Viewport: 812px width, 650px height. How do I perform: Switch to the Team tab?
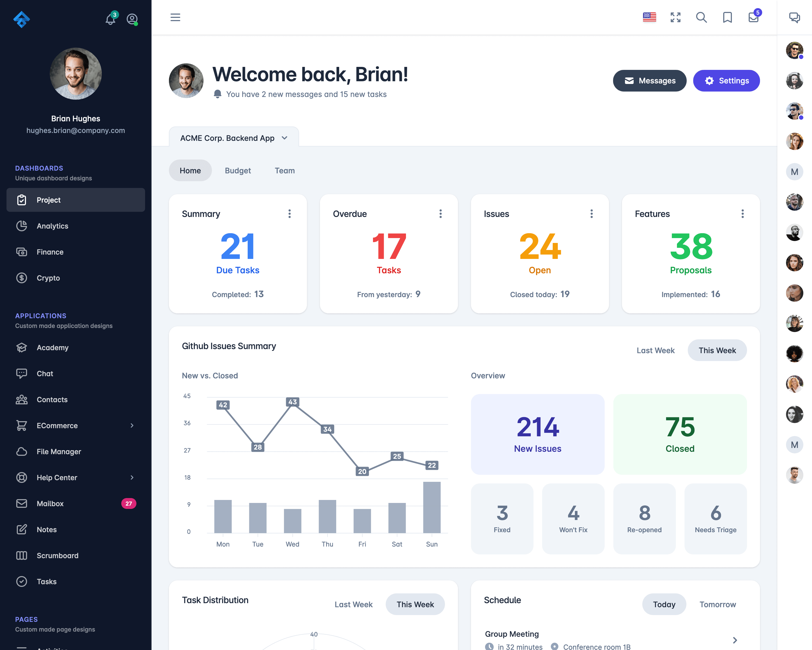pyautogui.click(x=284, y=170)
